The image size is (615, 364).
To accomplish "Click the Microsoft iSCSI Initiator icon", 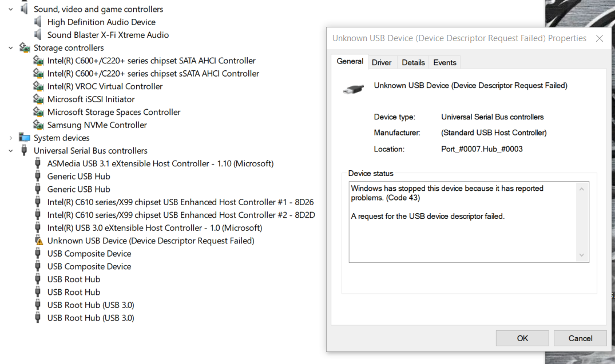I will click(x=38, y=99).
